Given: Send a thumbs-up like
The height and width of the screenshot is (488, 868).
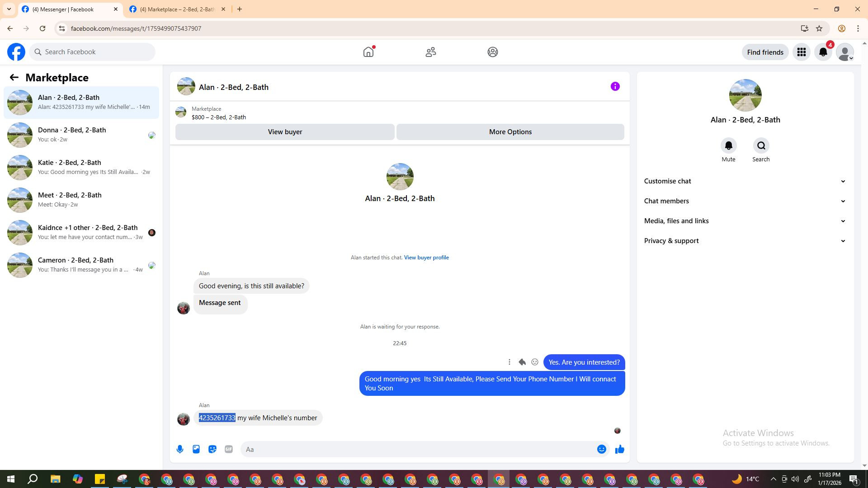Looking at the screenshot, I should pos(619,449).
